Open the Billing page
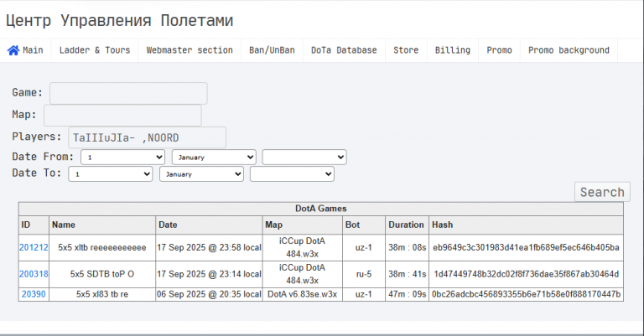 453,50
